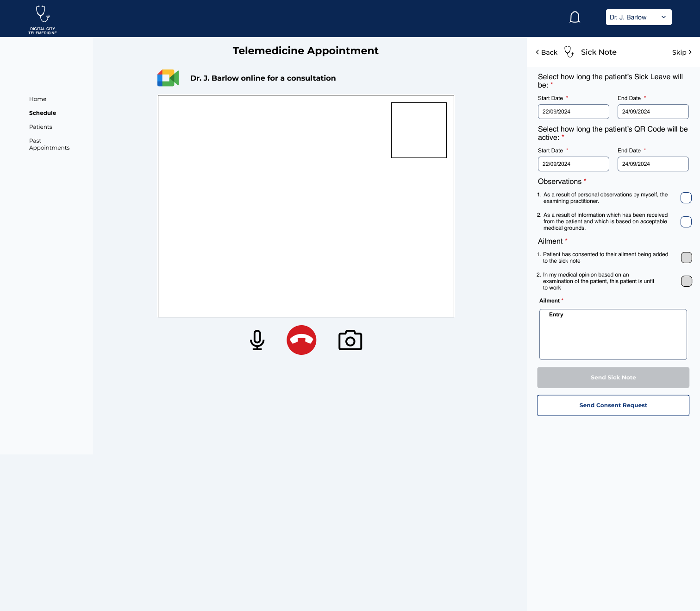Screen dimensions: 700x611
Task: Check information received from patient checkbox
Action: click(686, 222)
